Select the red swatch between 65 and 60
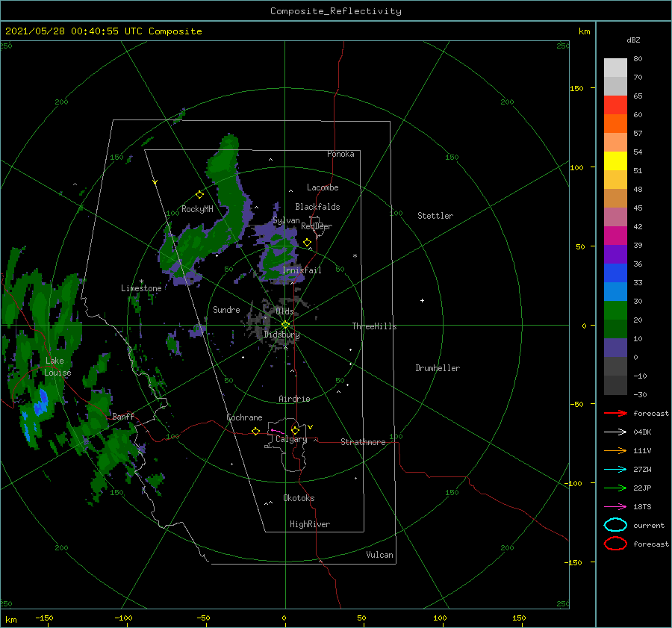 click(x=615, y=105)
